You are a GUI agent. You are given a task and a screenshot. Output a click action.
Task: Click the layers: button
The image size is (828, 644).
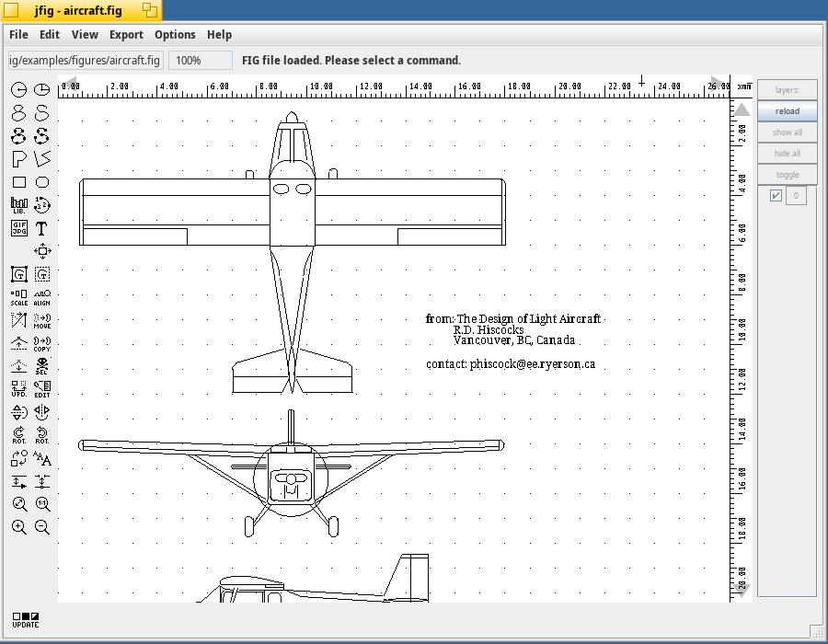pos(788,90)
